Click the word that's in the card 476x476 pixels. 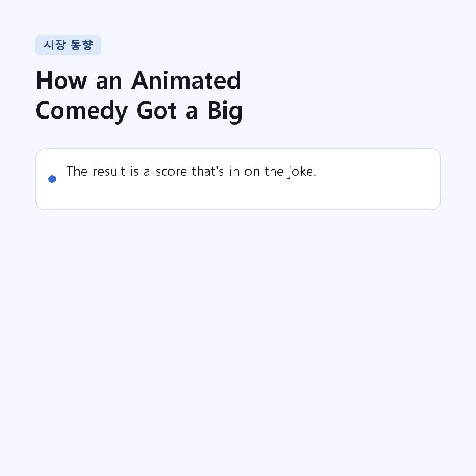tap(208, 171)
